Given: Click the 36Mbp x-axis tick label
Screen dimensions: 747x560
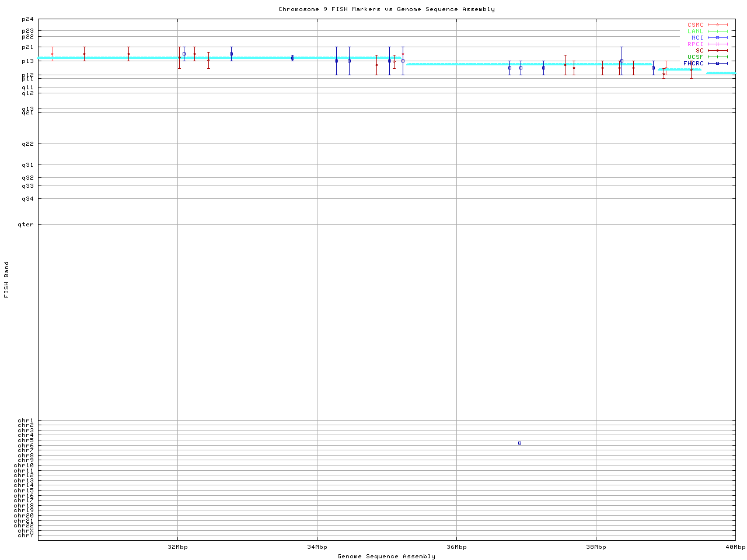Looking at the screenshot, I should (x=456, y=547).
